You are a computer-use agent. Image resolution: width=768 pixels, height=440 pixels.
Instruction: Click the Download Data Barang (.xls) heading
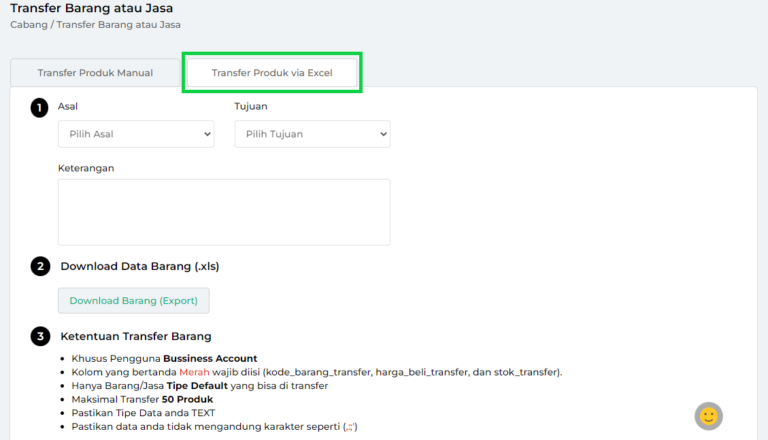point(139,266)
